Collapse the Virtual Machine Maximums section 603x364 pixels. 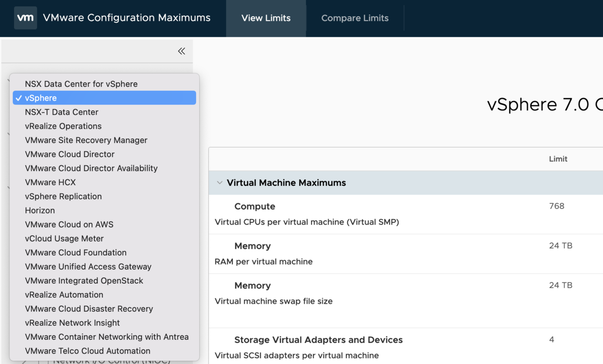pos(220,183)
